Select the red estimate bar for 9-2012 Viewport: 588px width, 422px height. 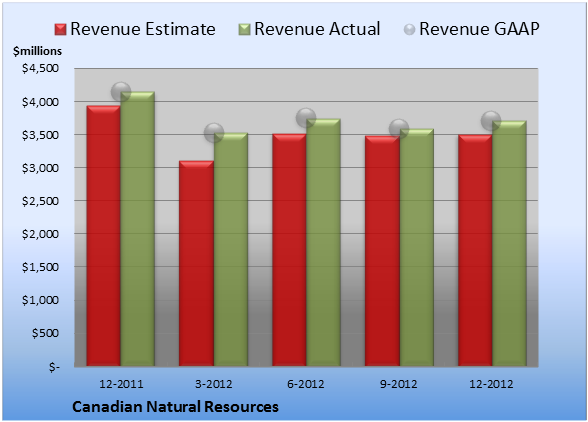[382, 251]
